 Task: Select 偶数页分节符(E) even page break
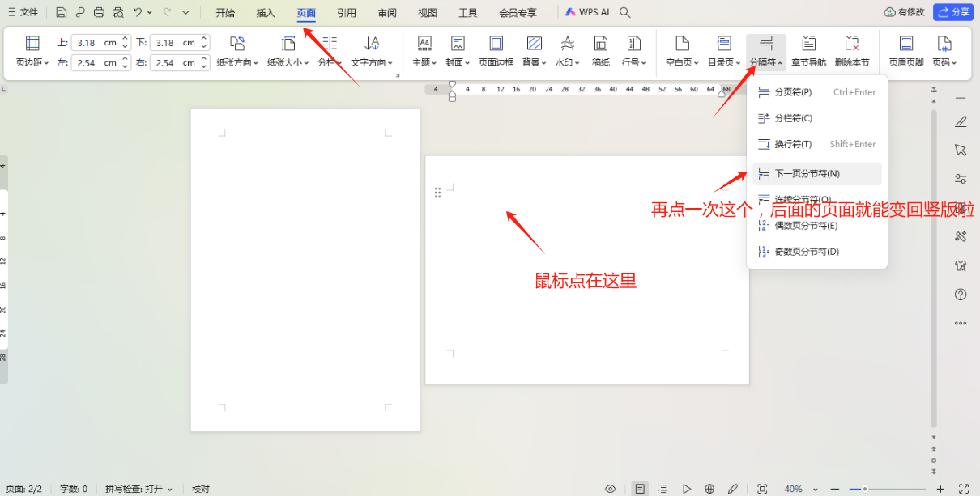816,225
